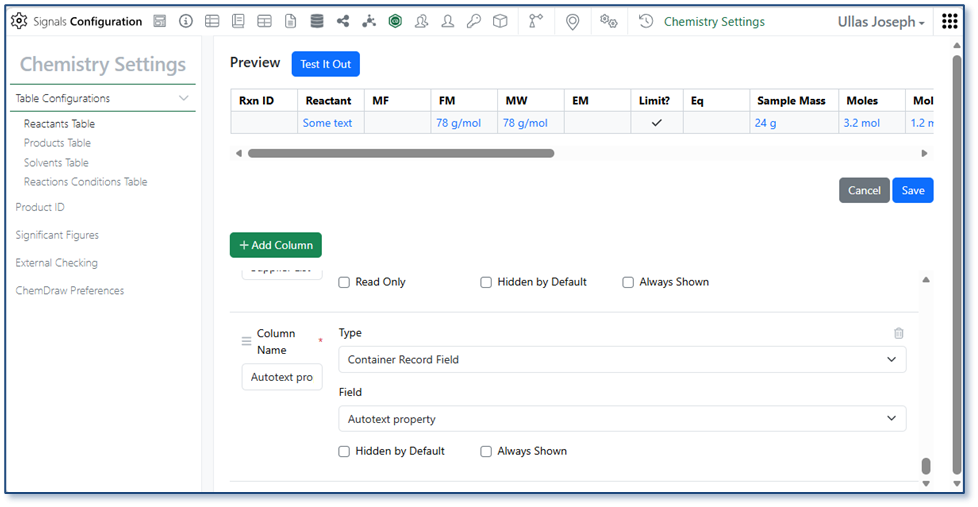
Task: Check the upper Hidden by Default box
Action: pos(486,282)
